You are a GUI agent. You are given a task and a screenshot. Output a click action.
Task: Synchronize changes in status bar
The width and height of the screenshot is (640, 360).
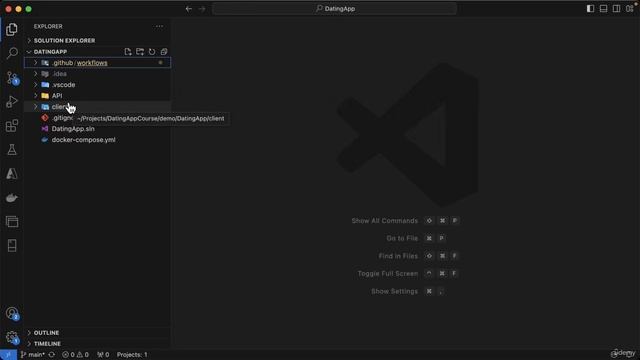click(x=51, y=355)
